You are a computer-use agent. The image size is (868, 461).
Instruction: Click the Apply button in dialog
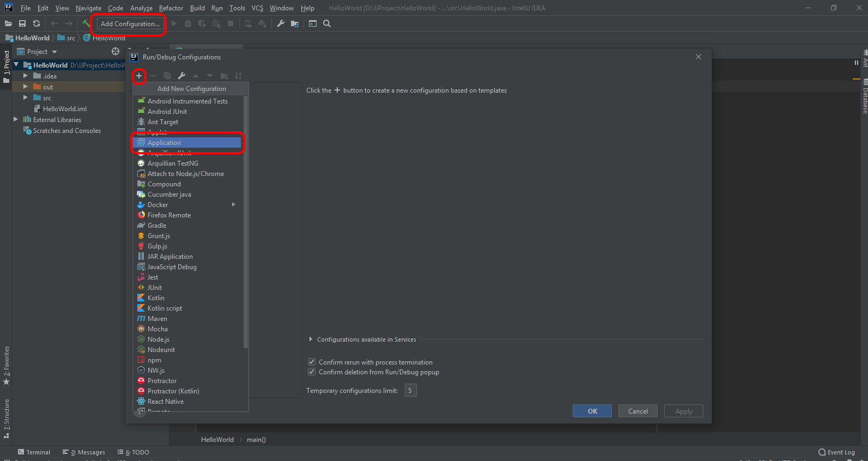click(x=684, y=411)
